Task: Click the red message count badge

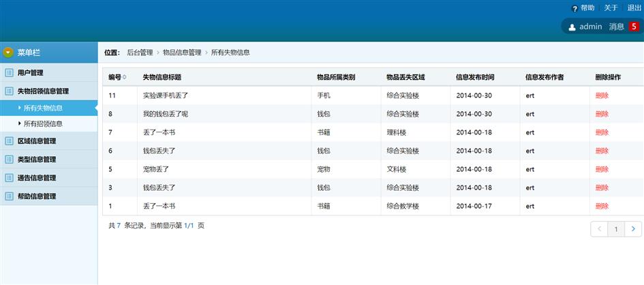Action: tap(633, 27)
